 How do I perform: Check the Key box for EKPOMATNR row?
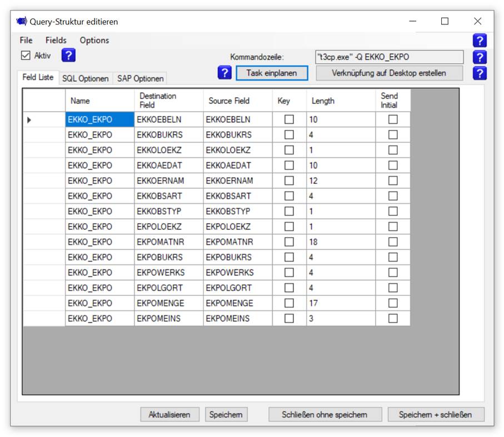coord(289,242)
